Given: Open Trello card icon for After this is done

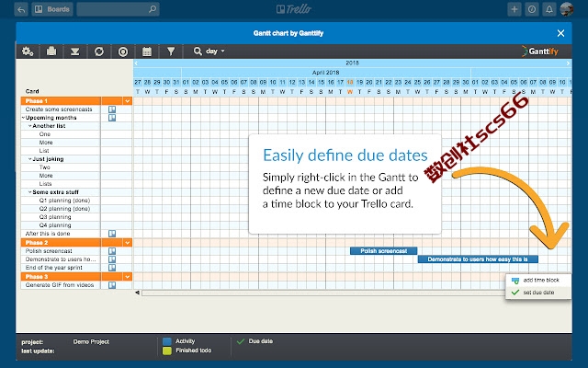Looking at the screenshot, I should (112, 234).
